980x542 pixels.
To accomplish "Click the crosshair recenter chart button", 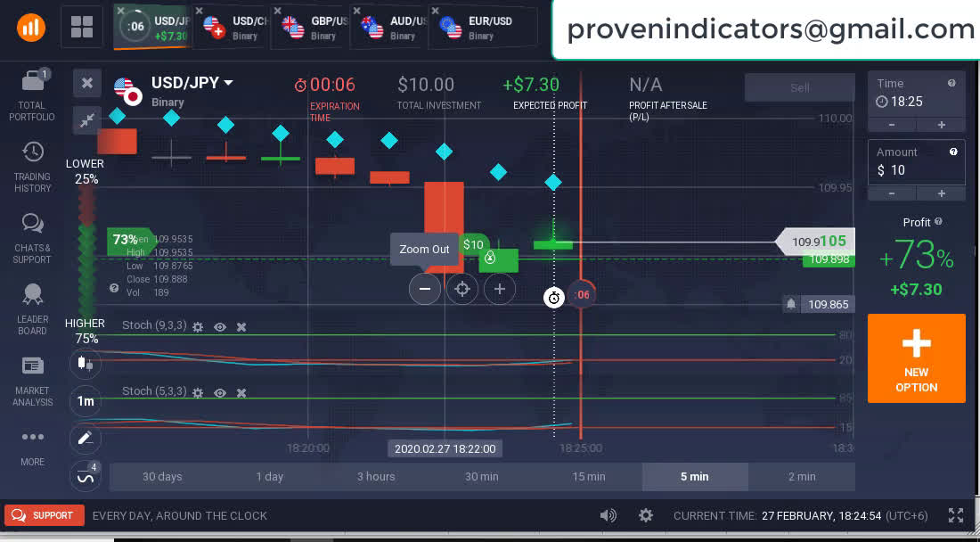I will click(x=461, y=289).
